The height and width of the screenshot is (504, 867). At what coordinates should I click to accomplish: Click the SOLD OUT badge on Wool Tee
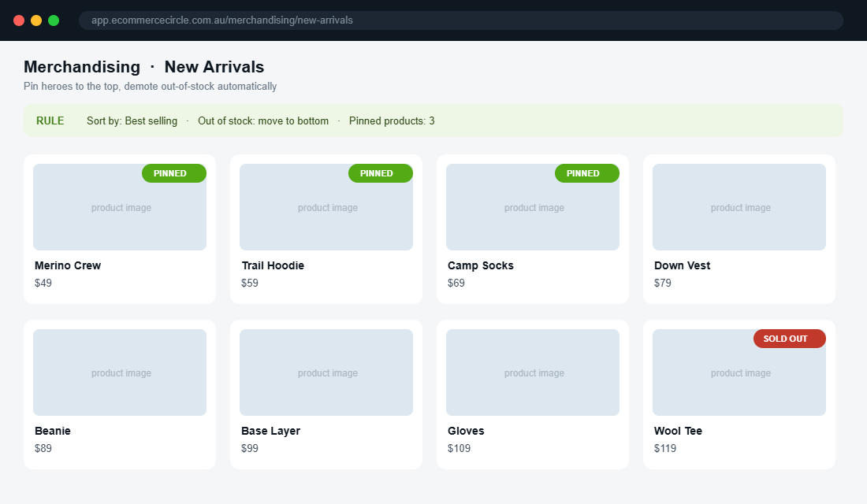[790, 339]
